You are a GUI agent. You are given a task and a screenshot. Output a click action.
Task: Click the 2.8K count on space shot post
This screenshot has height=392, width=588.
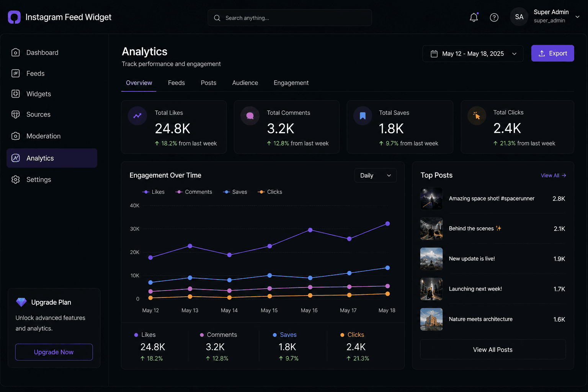coord(559,199)
